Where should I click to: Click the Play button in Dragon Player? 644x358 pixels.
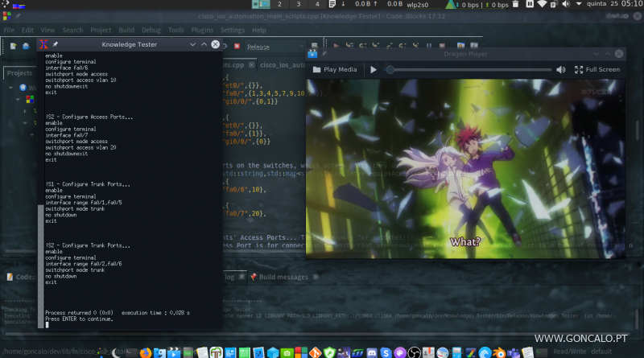pyautogui.click(x=373, y=69)
